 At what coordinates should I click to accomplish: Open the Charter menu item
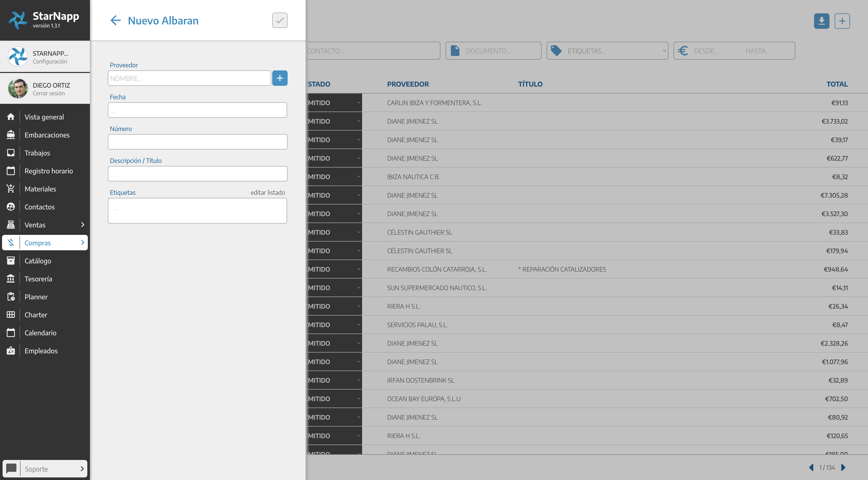pos(36,315)
